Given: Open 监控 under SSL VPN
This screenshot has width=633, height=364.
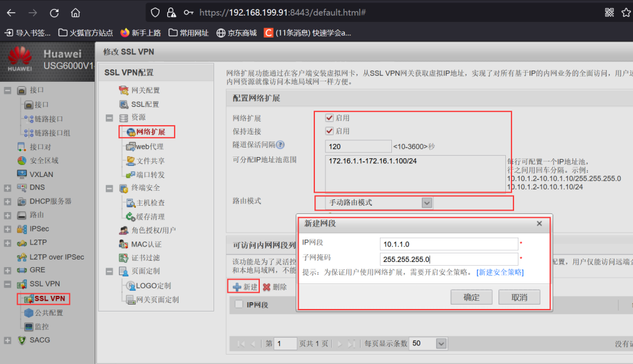Looking at the screenshot, I should pos(42,326).
